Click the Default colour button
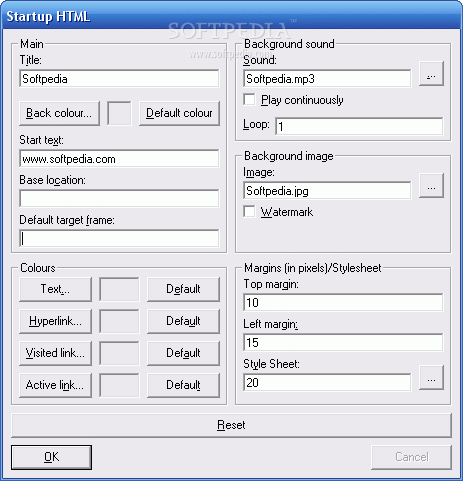The image size is (463, 481). pos(179,113)
